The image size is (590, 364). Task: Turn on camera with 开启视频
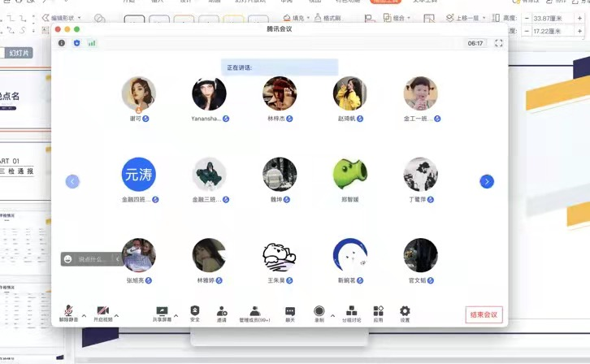(103, 311)
